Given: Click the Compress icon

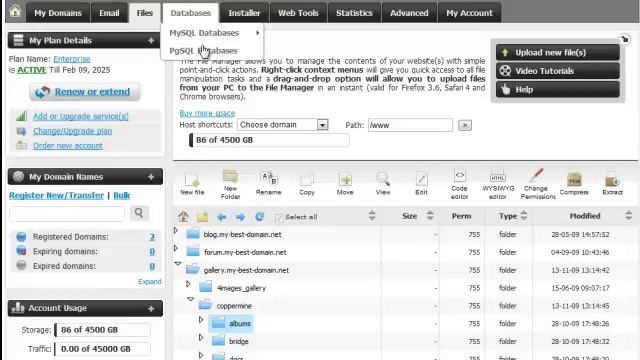Looking at the screenshot, I should 574,183.
